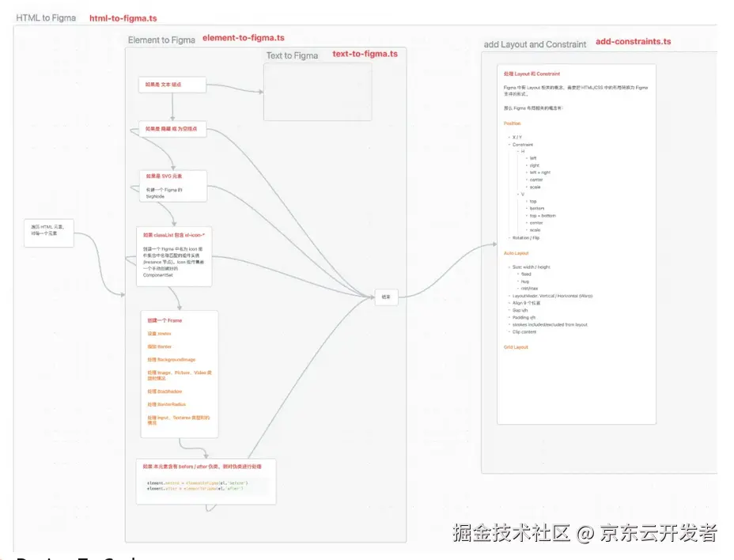Select the "Clip content" list item
The width and height of the screenshot is (734, 560).
(525, 331)
